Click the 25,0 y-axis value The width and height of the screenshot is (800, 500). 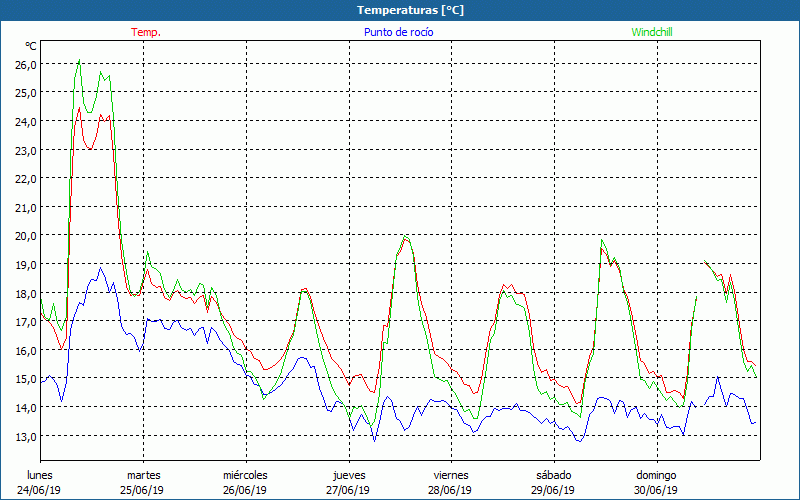(26, 93)
